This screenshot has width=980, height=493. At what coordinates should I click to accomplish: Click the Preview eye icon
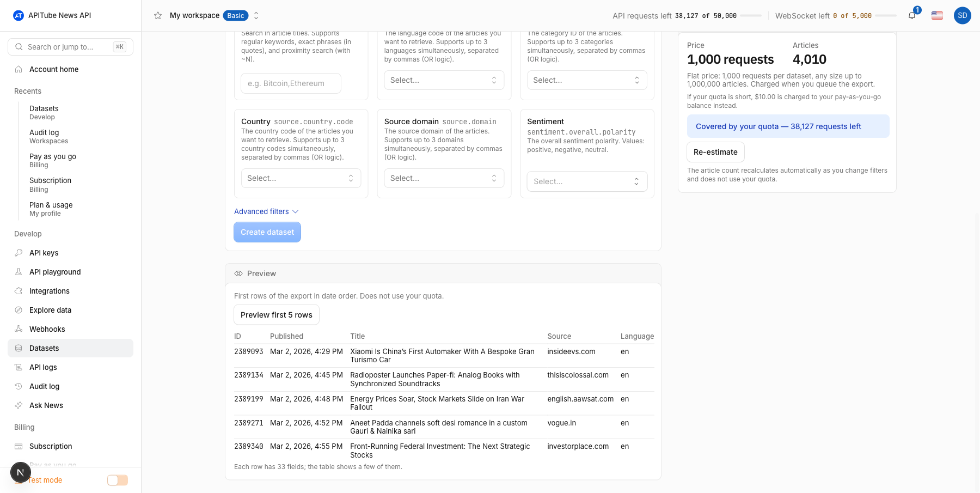238,273
